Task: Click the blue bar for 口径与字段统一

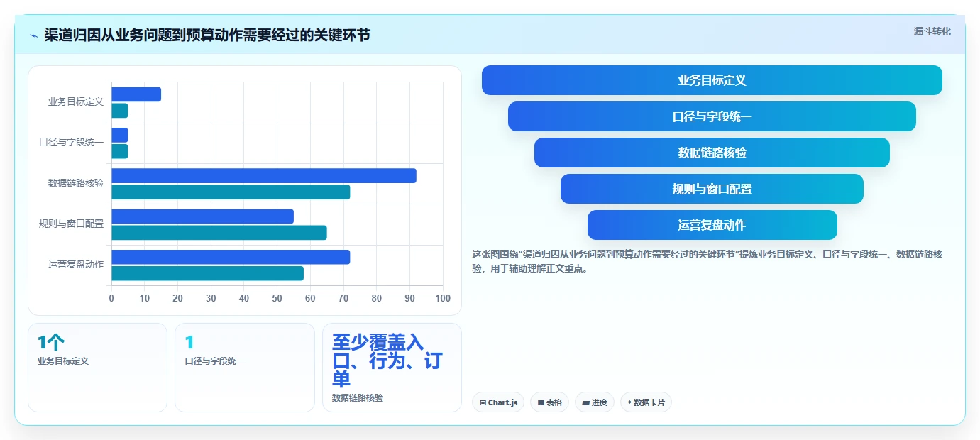Action: click(120, 135)
